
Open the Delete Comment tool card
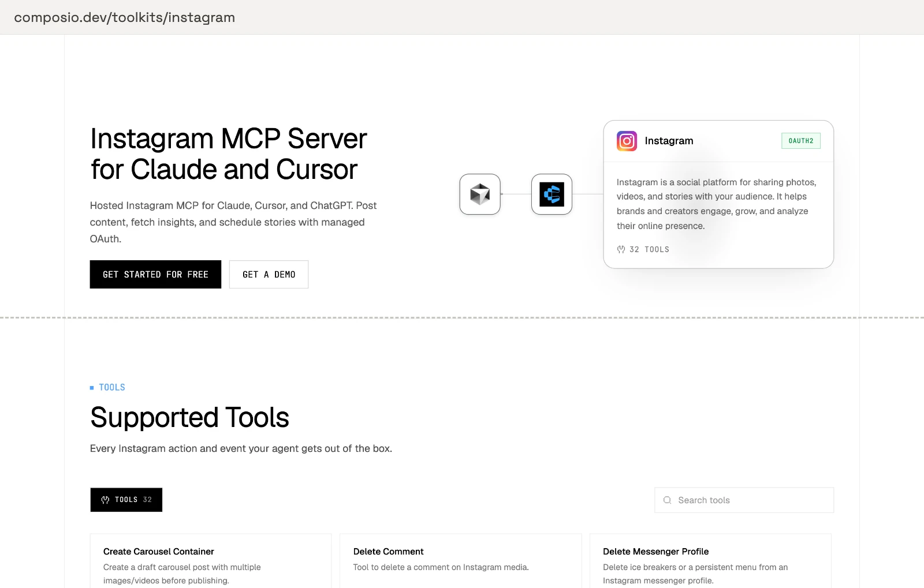460,561
